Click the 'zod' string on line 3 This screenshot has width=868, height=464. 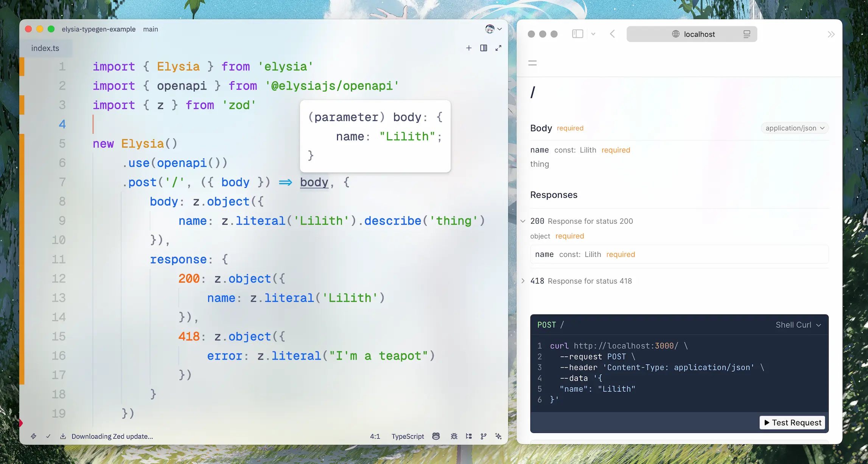click(239, 105)
